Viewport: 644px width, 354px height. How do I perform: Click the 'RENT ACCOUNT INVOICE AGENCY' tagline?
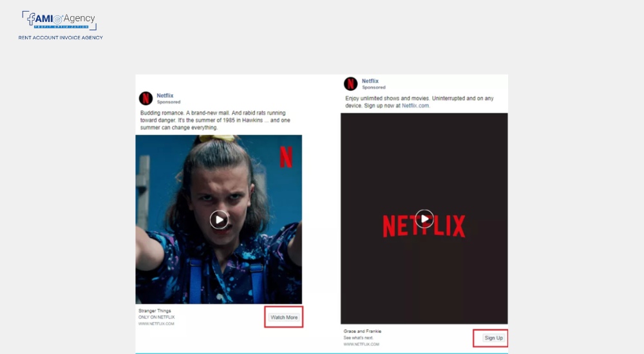61,37
